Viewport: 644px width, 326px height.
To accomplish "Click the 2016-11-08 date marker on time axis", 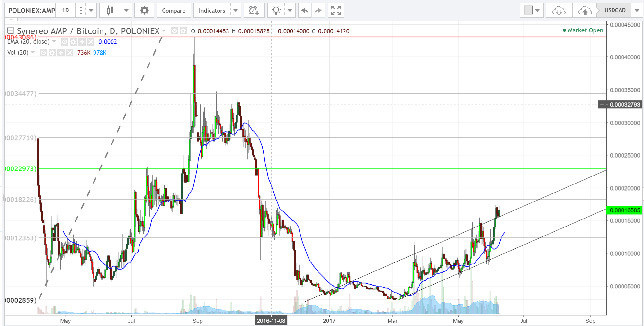I will [x=271, y=321].
